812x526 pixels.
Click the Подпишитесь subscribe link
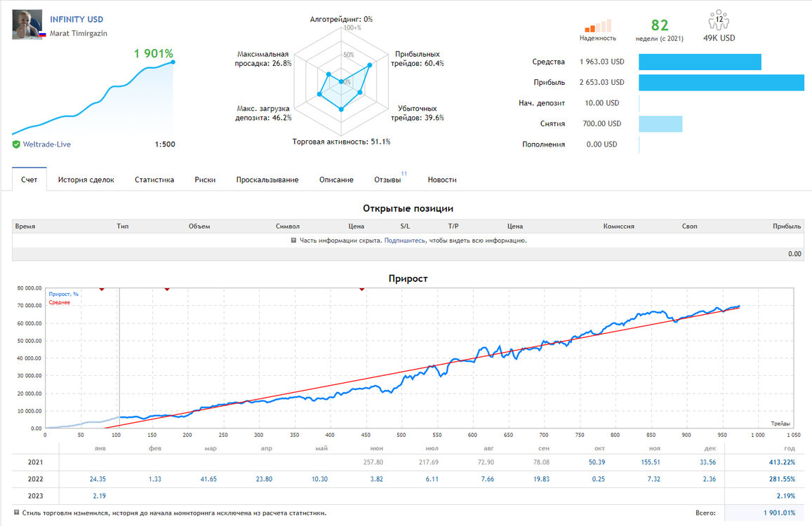coord(405,241)
